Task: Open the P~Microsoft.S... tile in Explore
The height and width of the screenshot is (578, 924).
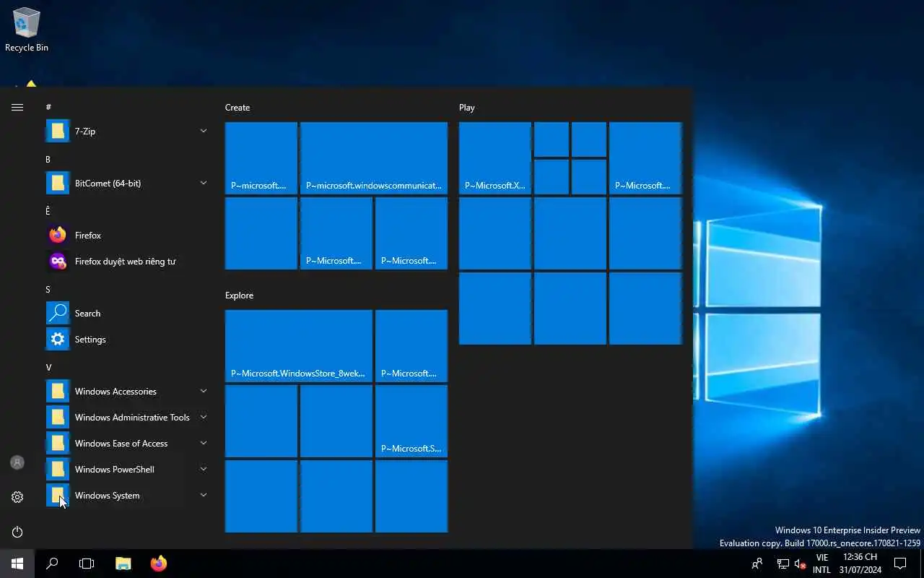Action: 411,421
